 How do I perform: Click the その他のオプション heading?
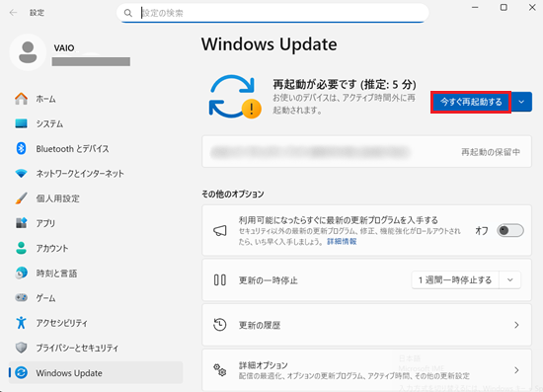tap(233, 194)
